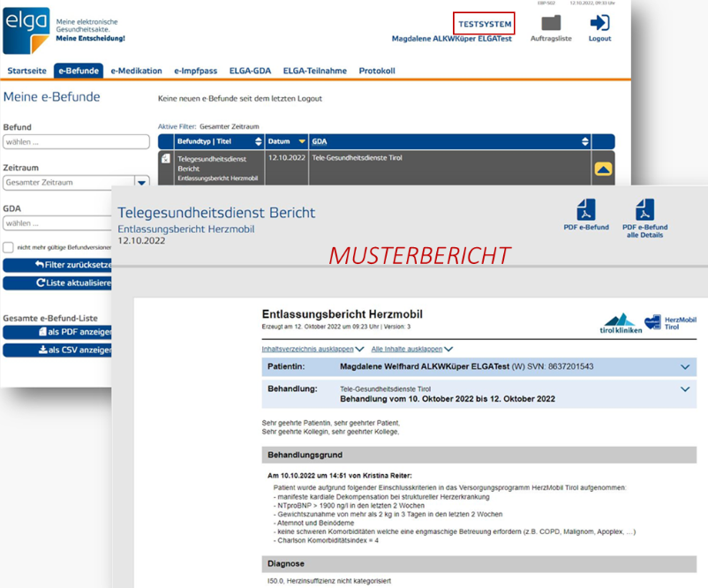Click the Logout arrow icon
Image resolution: width=708 pixels, height=588 pixels.
599,23
